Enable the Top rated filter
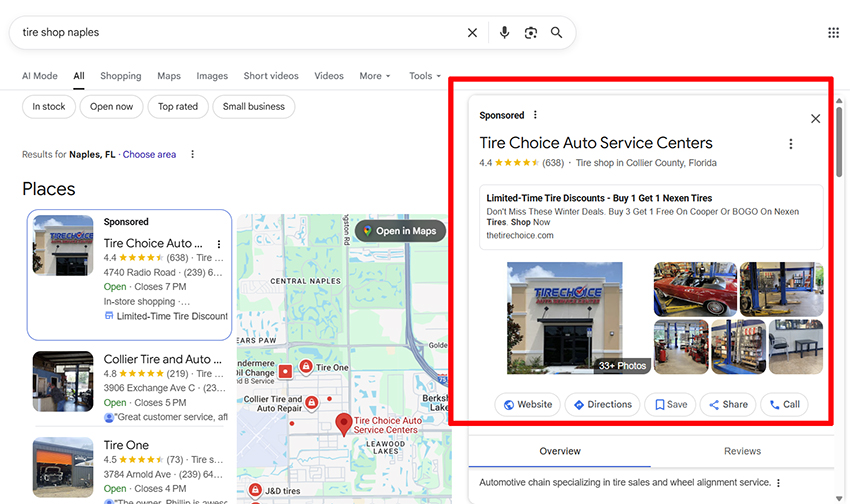Screen dimensions: 850x504 point(178,107)
